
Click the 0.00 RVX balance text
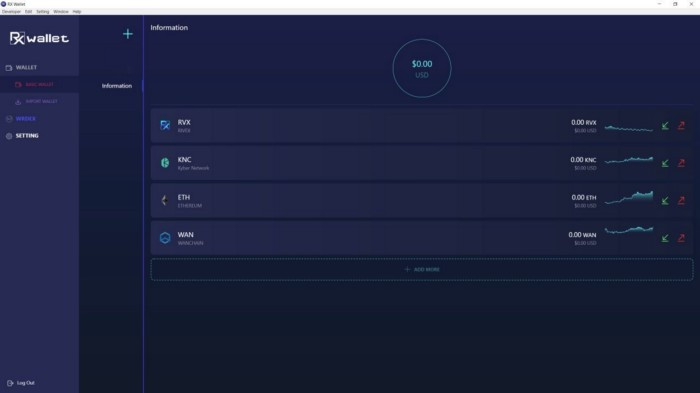click(583, 122)
